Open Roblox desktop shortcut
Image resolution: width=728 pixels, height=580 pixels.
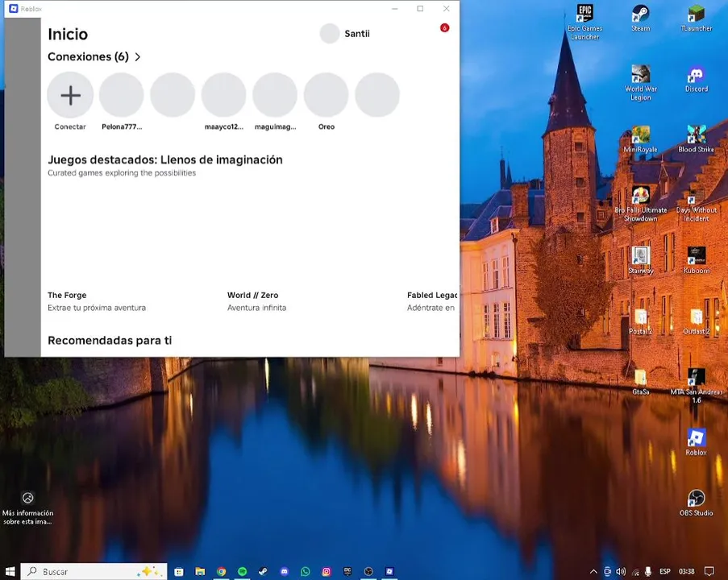click(x=696, y=441)
